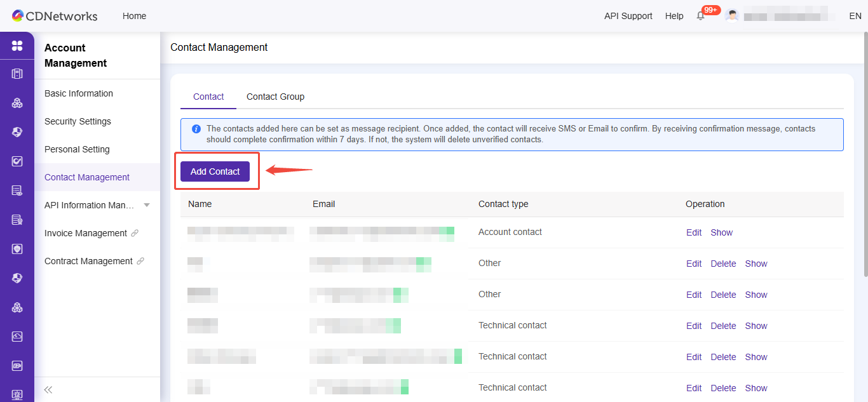Open the user avatar profile icon

tap(732, 16)
